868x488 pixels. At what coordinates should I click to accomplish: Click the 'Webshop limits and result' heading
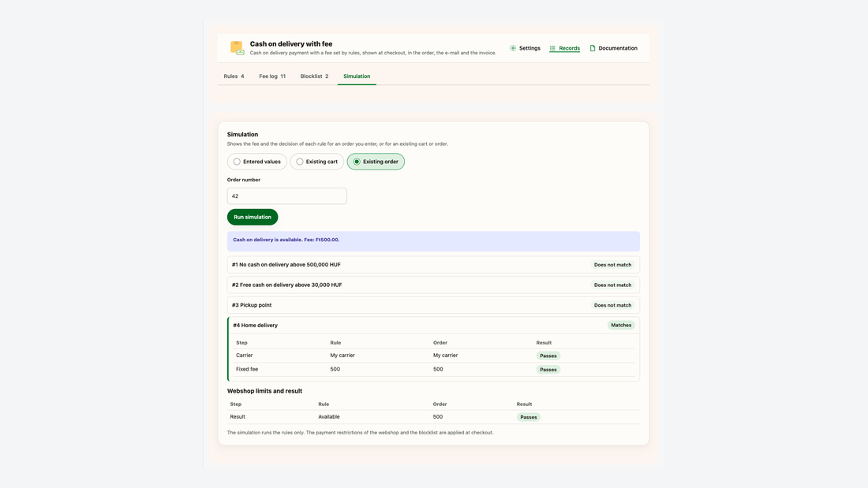pyautogui.click(x=264, y=390)
